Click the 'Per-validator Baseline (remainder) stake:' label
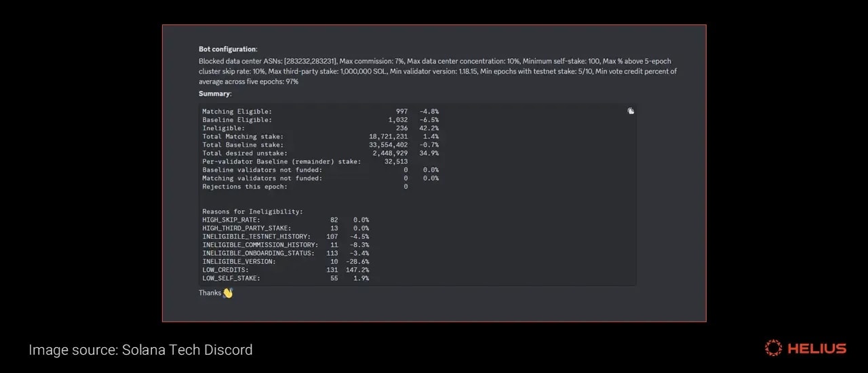This screenshot has width=868, height=373. point(281,161)
